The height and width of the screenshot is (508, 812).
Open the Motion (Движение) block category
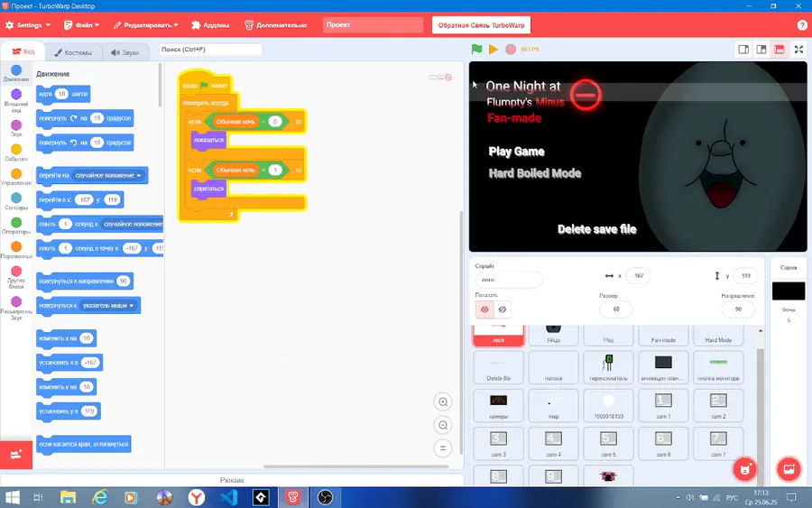16,73
